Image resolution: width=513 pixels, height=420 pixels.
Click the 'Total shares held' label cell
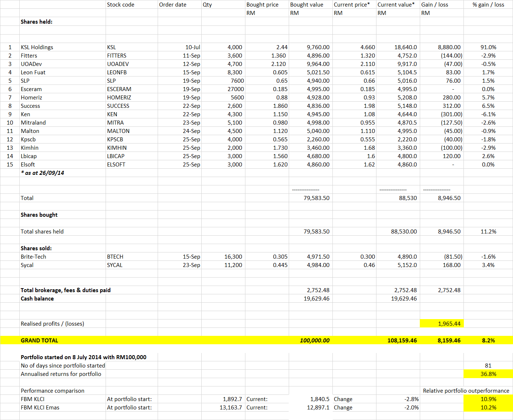coord(63,231)
